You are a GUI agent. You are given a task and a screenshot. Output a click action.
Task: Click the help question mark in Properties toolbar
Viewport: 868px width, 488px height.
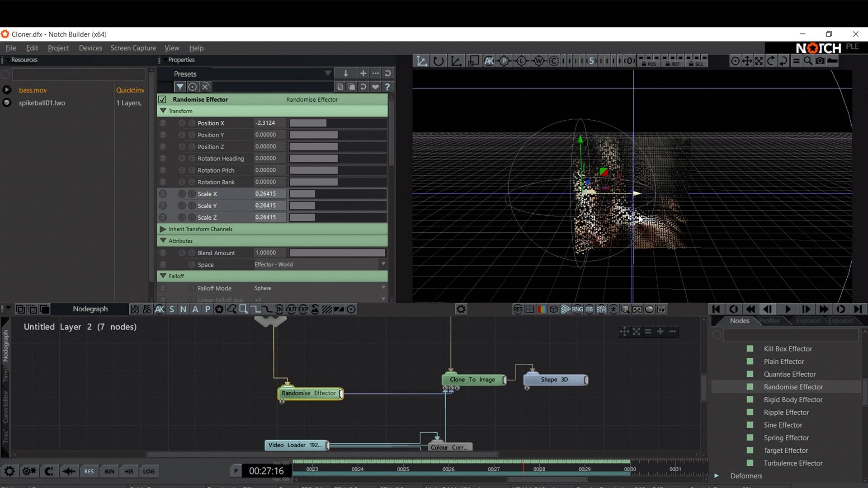pos(387,87)
